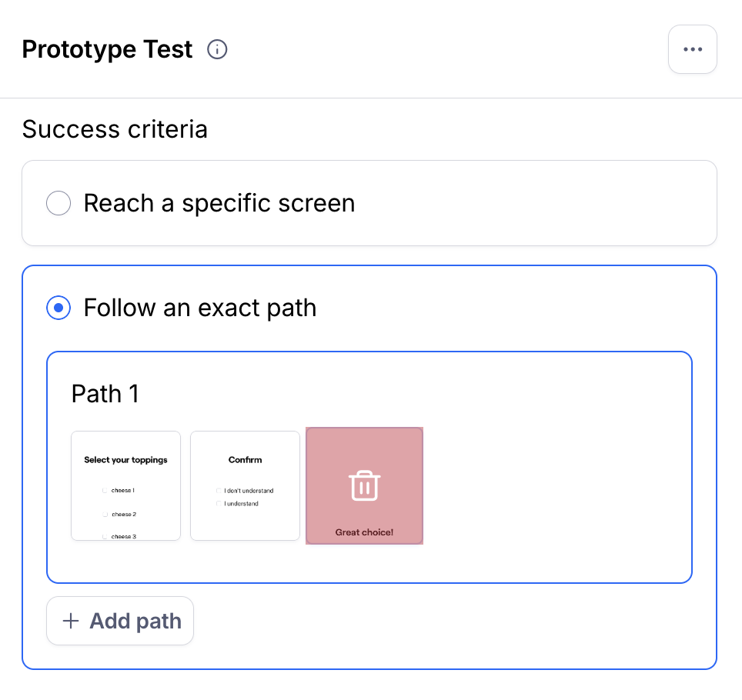The image size is (742, 700).
Task: Click the cheese 1 checkbox in thumbnail
Action: 105,491
